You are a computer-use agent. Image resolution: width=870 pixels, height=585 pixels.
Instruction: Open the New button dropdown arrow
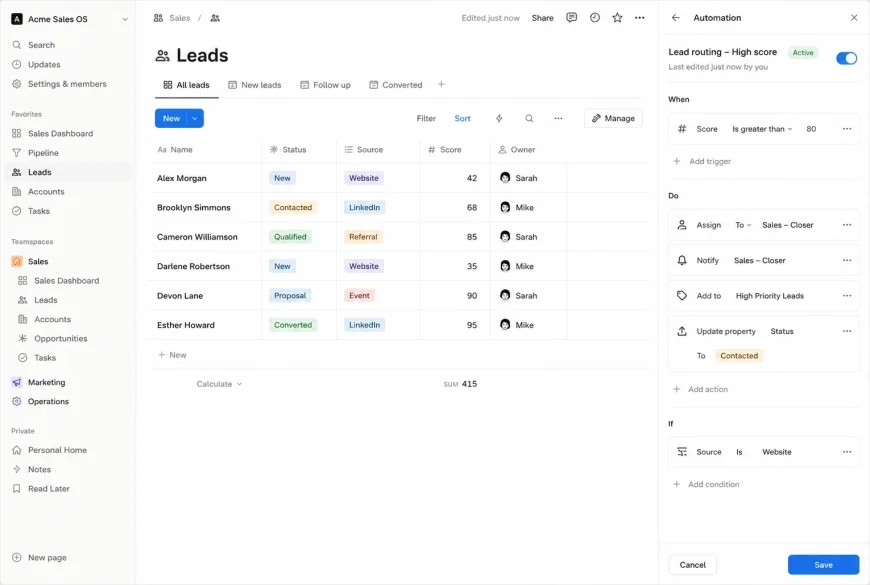pos(195,118)
